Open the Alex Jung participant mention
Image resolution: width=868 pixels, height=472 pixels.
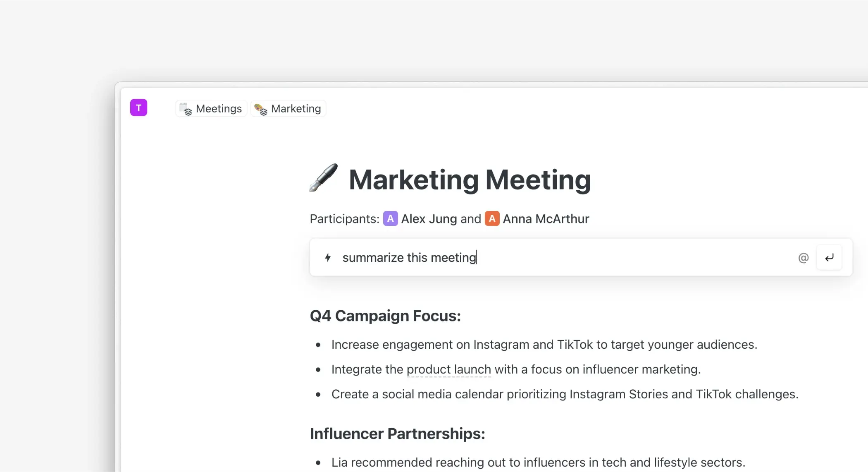(x=429, y=219)
